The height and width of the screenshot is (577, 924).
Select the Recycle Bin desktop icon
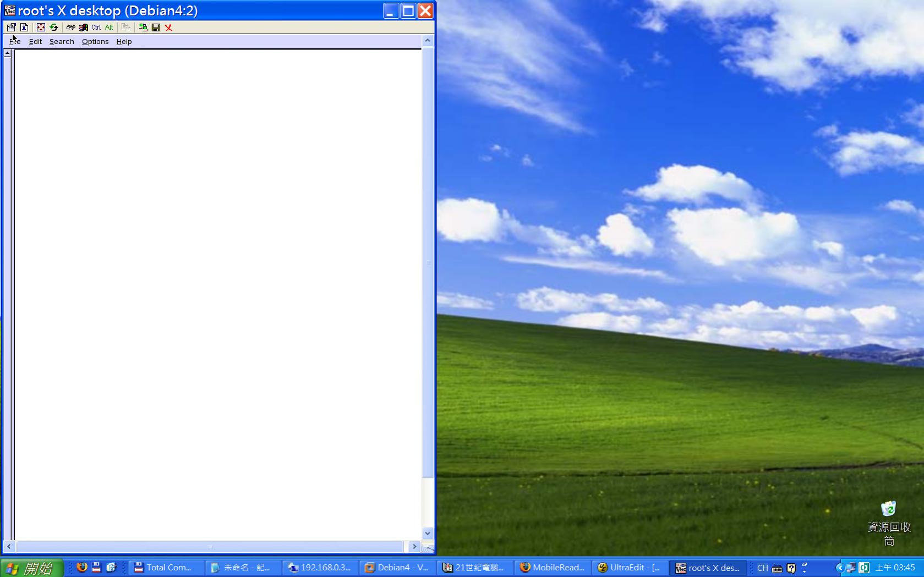tap(889, 523)
